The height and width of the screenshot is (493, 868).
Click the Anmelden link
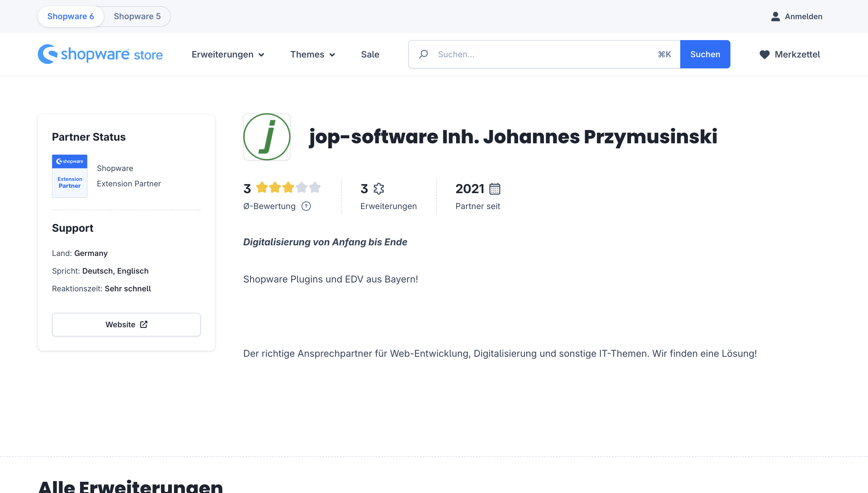click(804, 16)
